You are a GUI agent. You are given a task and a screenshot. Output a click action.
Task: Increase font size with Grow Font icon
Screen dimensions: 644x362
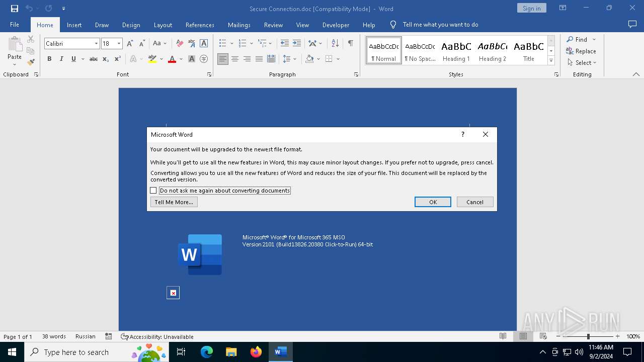tap(130, 44)
